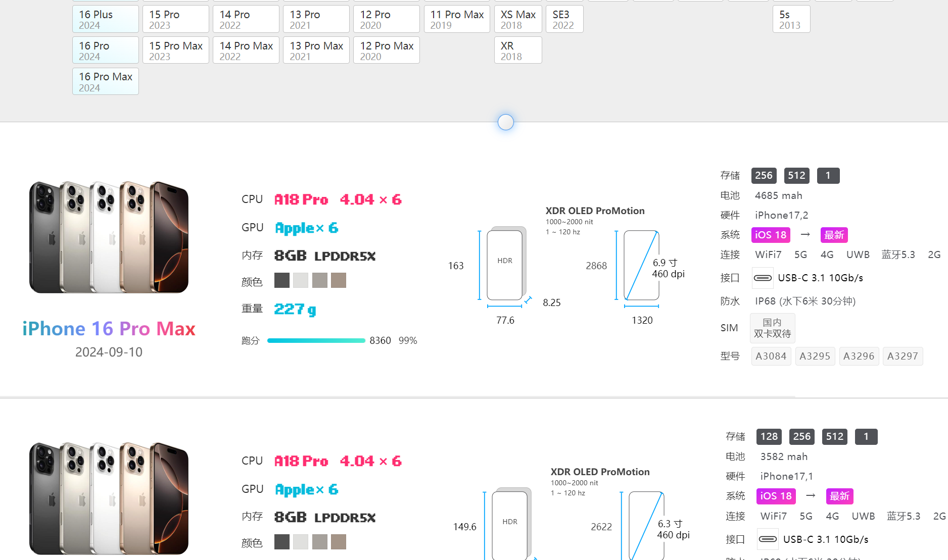This screenshot has height=560, width=948.
Task: Select the 512 storage option
Action: click(x=796, y=176)
